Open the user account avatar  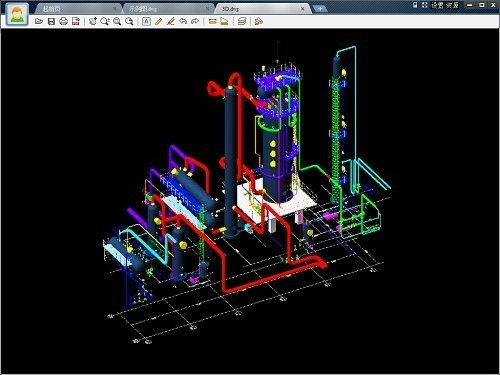17,15
